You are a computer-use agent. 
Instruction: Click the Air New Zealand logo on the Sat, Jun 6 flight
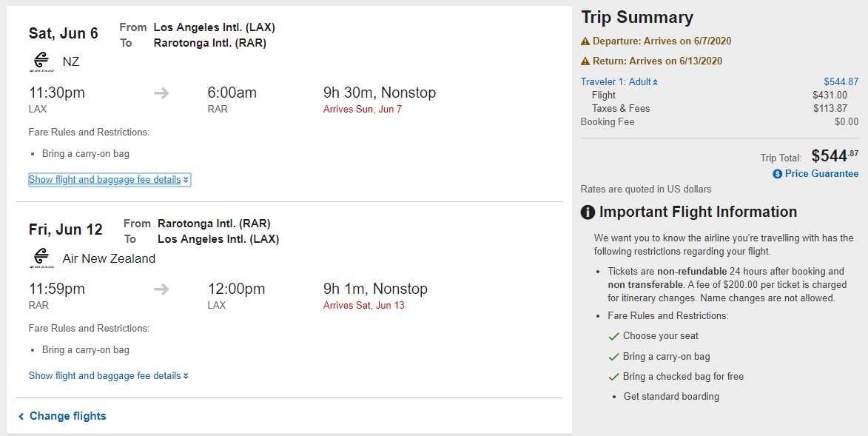pyautogui.click(x=41, y=61)
